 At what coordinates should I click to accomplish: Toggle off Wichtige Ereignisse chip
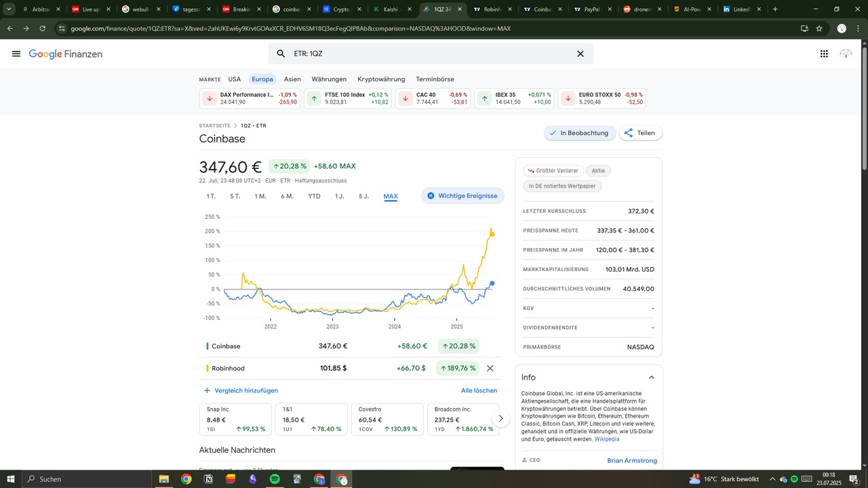[462, 196]
